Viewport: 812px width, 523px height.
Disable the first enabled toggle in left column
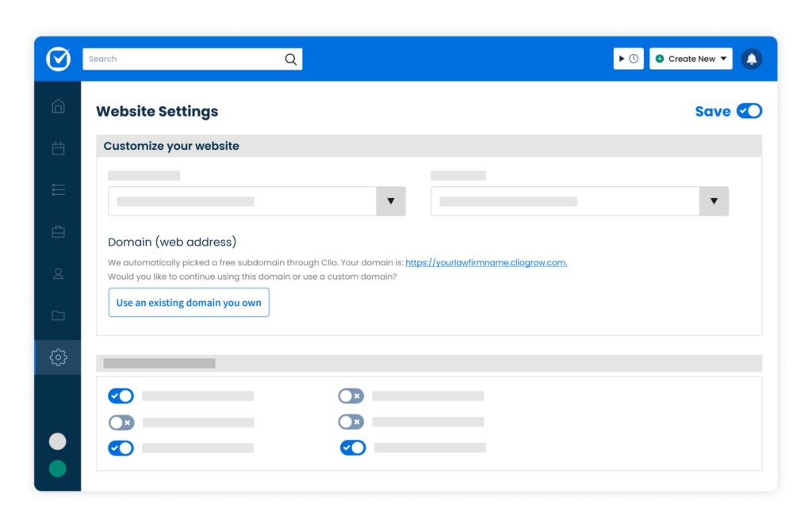[x=121, y=395]
